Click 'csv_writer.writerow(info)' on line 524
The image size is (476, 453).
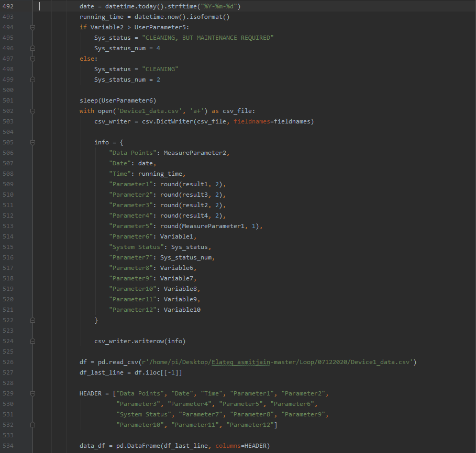140,342
